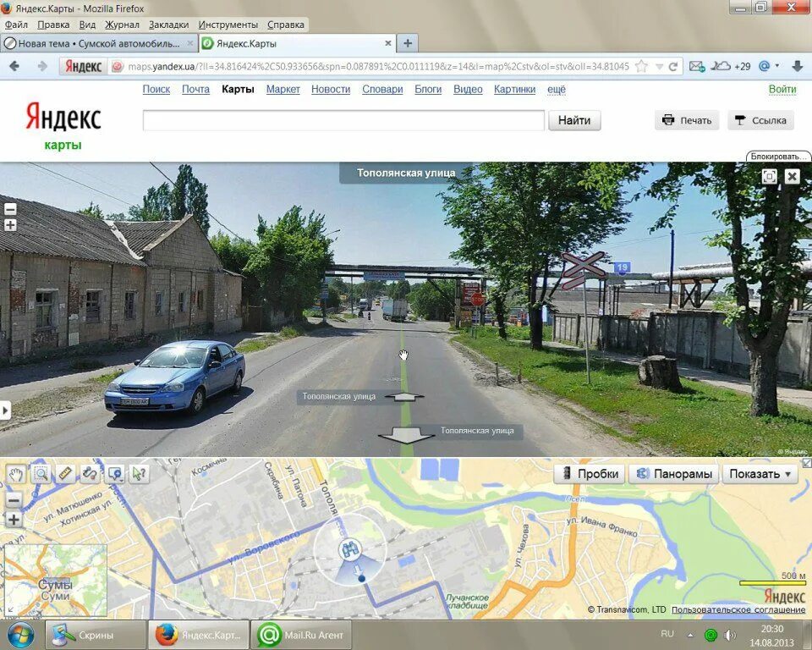812x650 pixels.
Task: Close the street panorama view
Action: point(792,177)
